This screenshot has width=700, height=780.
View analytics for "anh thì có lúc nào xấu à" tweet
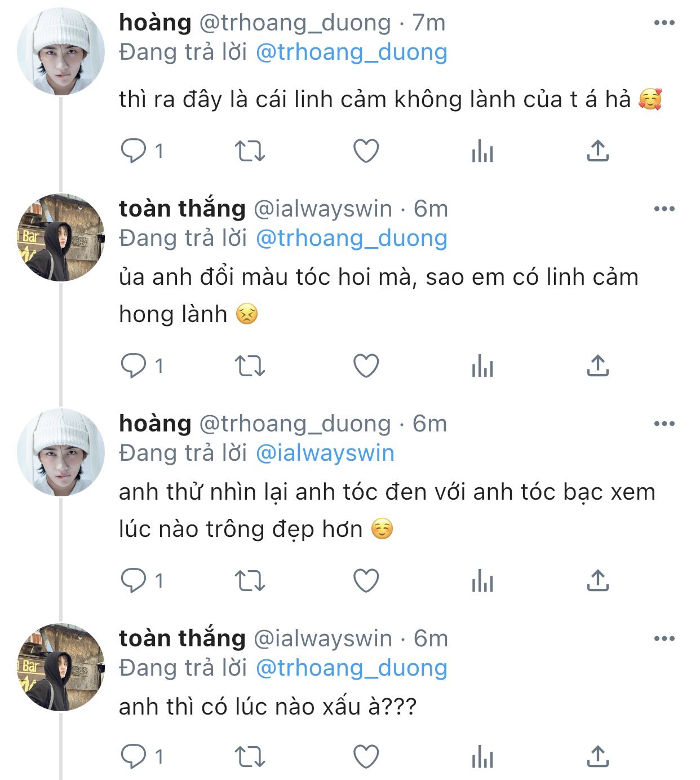pyautogui.click(x=482, y=757)
